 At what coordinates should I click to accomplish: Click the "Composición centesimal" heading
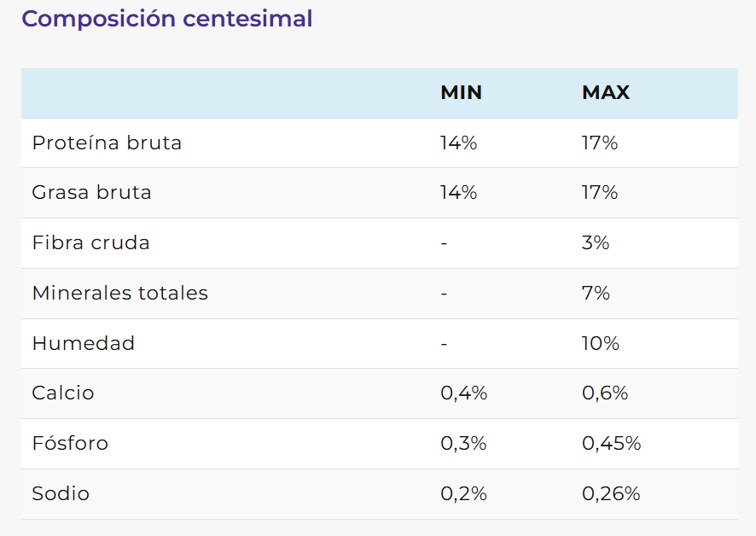tap(167, 19)
